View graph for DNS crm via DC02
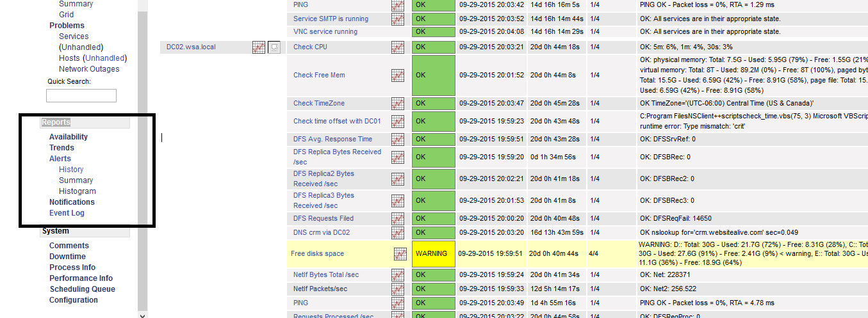This screenshot has height=318, width=868. click(x=398, y=232)
